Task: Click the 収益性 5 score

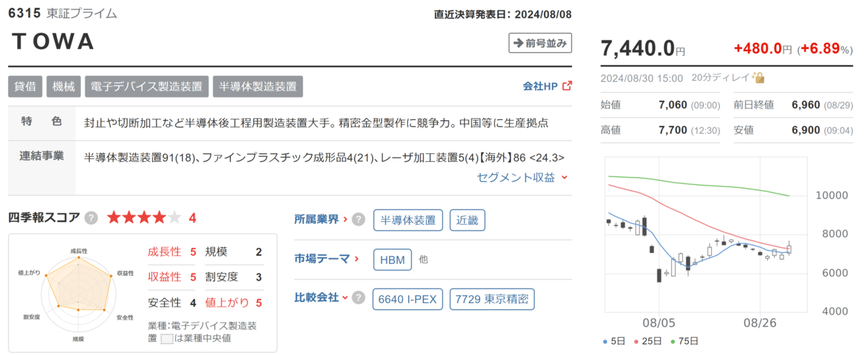Action: click(x=172, y=277)
